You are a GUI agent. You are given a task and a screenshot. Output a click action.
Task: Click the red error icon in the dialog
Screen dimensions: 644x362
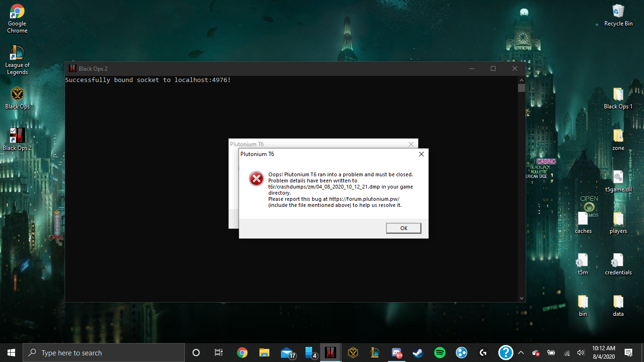click(x=256, y=179)
